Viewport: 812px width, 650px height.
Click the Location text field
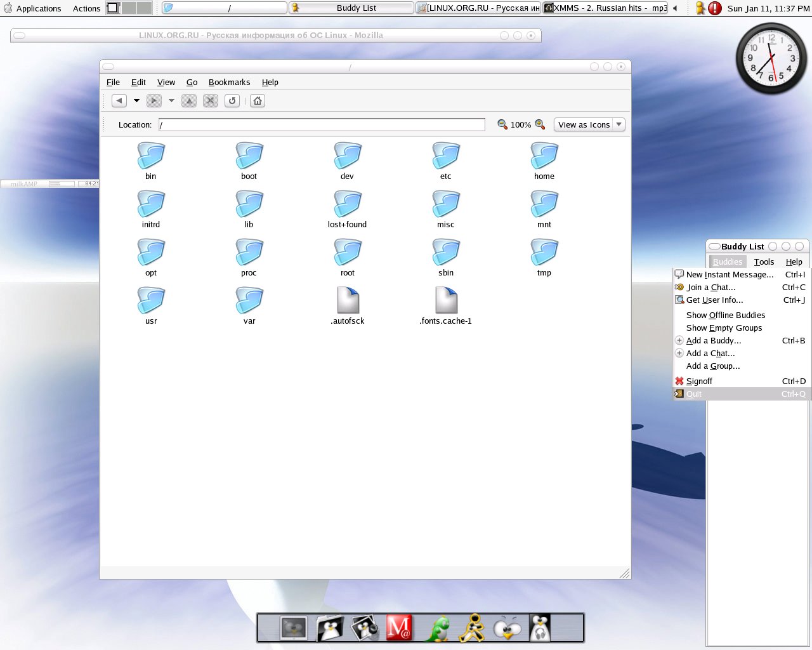(x=322, y=124)
